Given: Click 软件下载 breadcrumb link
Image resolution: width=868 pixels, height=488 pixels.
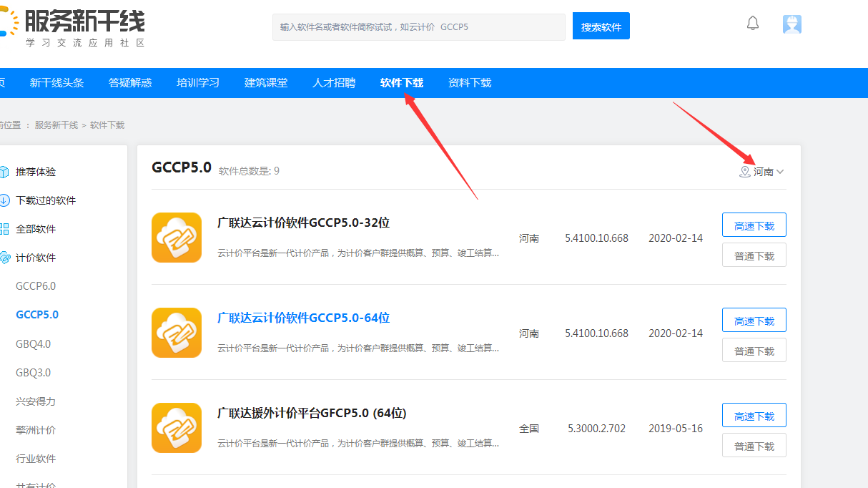Looking at the screenshot, I should 107,125.
